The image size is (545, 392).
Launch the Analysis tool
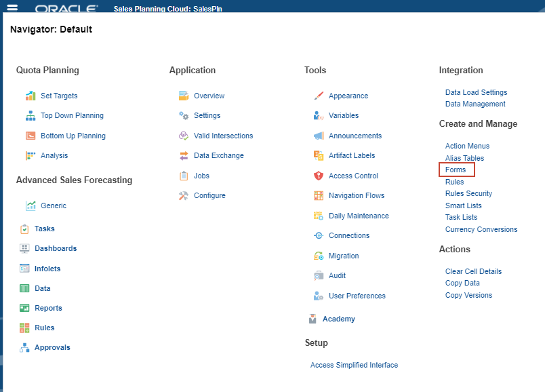click(53, 155)
